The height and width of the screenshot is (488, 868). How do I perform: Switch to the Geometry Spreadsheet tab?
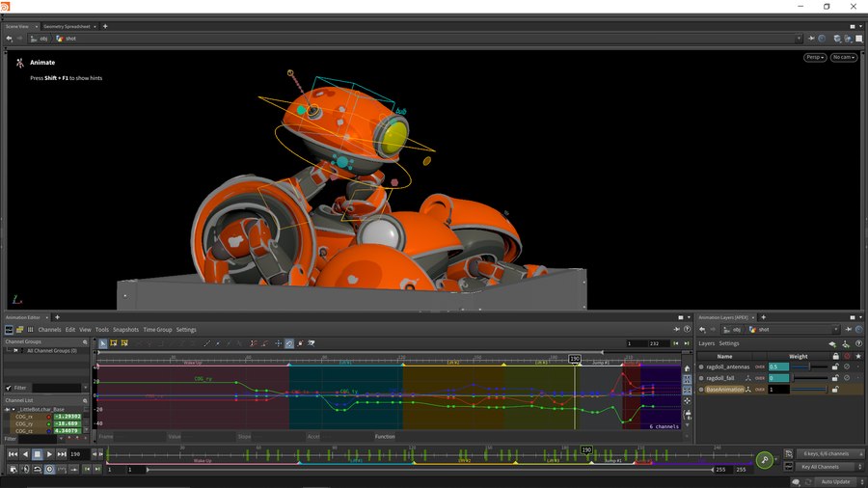point(68,26)
